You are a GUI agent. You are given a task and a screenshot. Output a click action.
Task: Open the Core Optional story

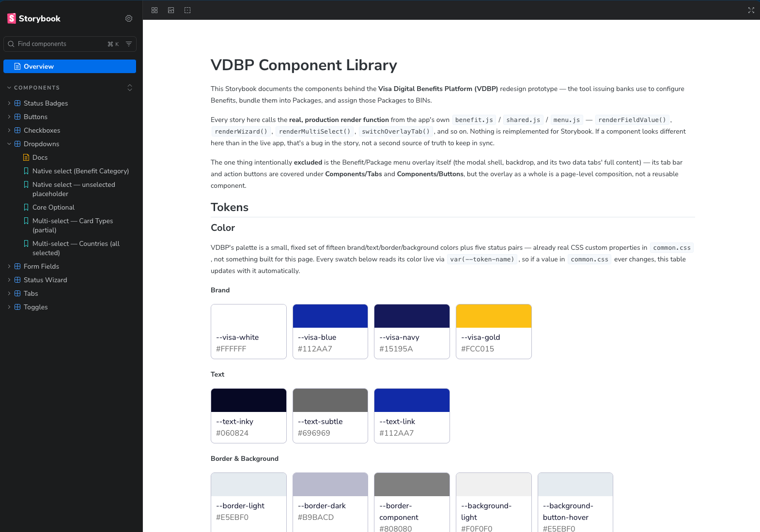pos(70,207)
